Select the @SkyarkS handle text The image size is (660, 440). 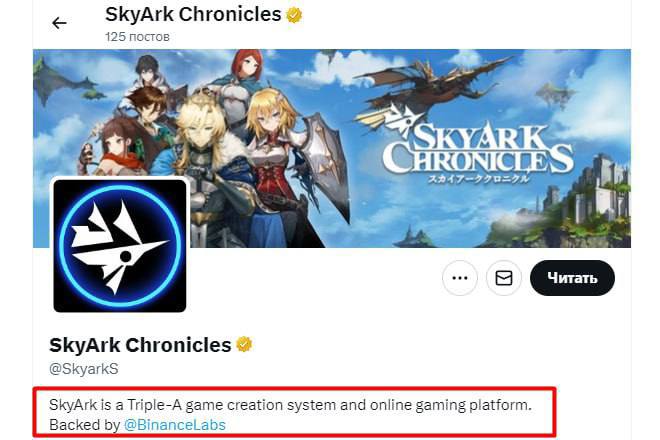coord(84,369)
